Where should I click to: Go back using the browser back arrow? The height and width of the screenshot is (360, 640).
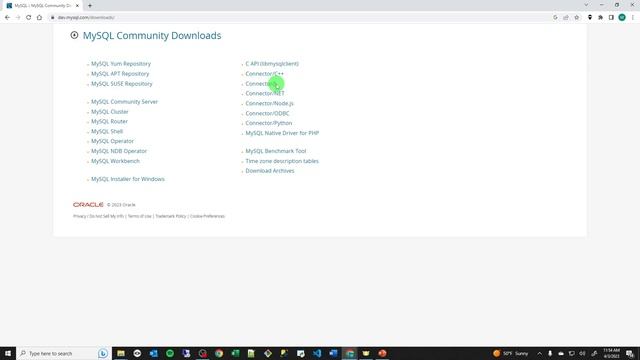tap(7, 18)
